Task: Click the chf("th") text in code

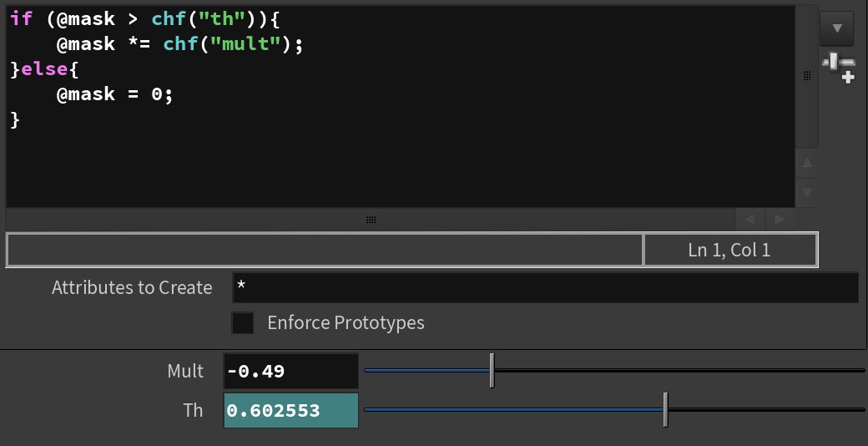Action: tap(204, 19)
